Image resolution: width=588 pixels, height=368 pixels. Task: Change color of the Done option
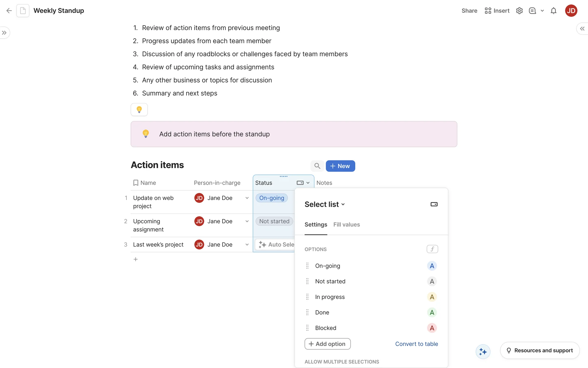[432, 312]
